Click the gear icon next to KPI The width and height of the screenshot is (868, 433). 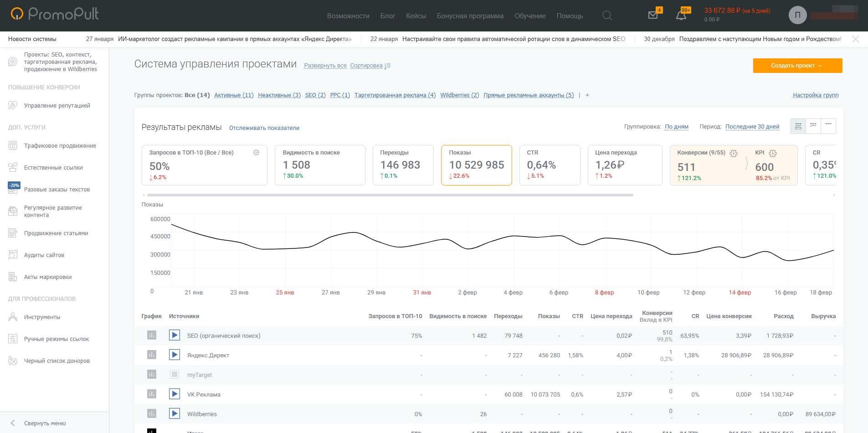coord(773,153)
